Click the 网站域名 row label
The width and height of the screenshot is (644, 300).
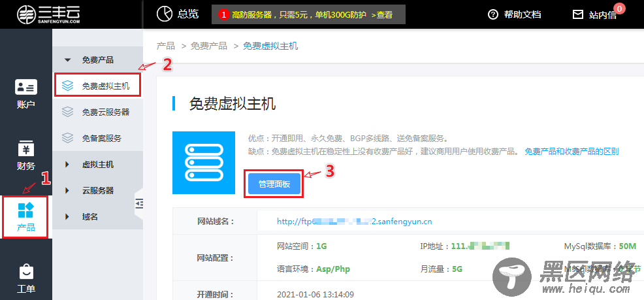216,222
